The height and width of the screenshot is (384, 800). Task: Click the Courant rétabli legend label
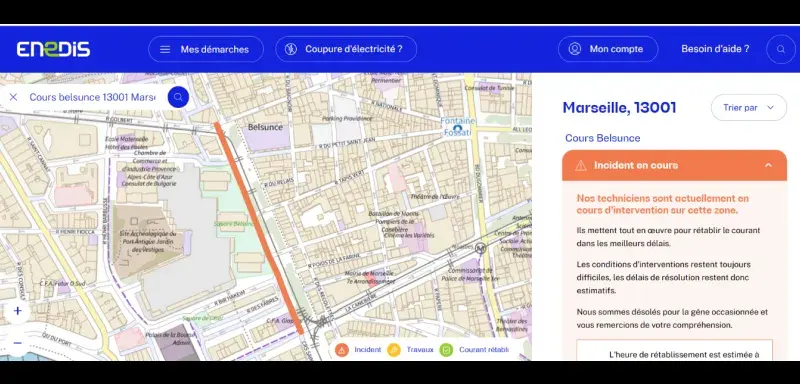pyautogui.click(x=484, y=350)
